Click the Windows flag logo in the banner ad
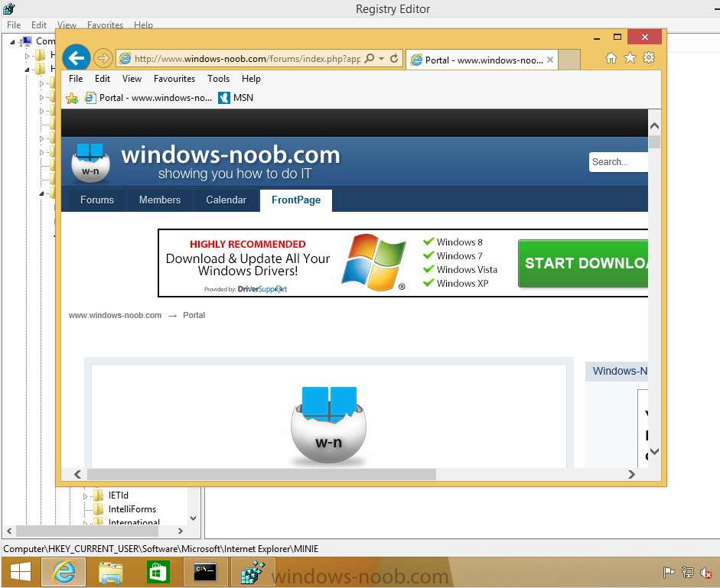Image resolution: width=720 pixels, height=588 pixels. (x=374, y=262)
